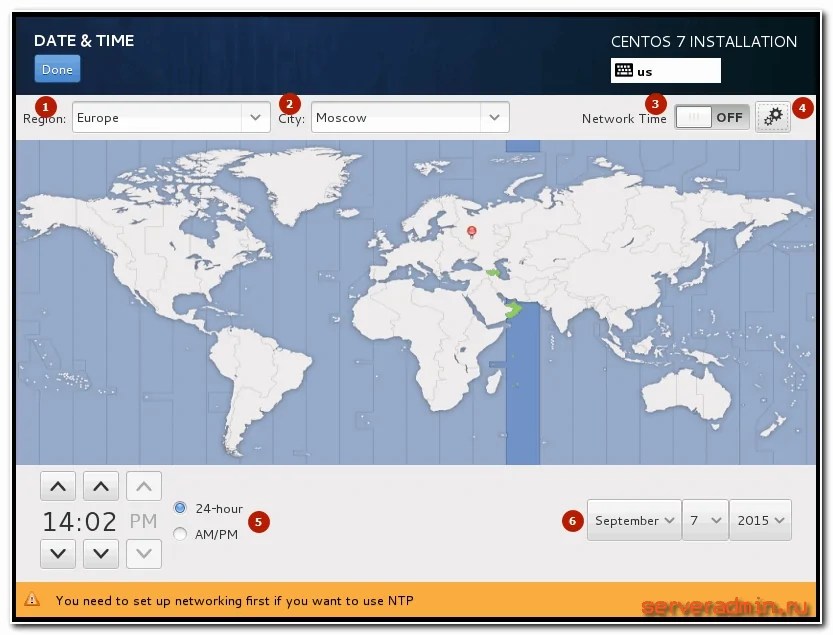Click the disabled AM/PM down arrow
833x635 pixels.
pyautogui.click(x=144, y=553)
